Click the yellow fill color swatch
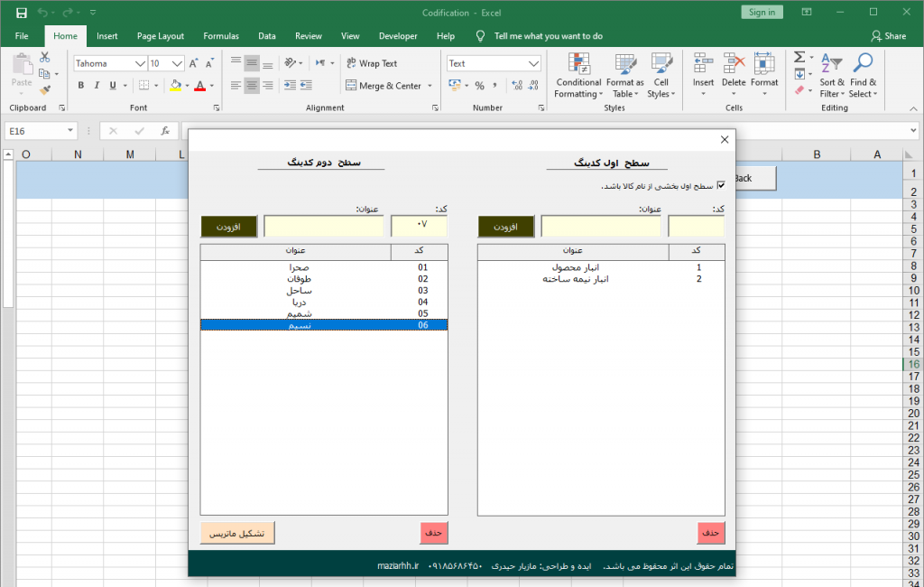This screenshot has height=587, width=924. coord(175,86)
